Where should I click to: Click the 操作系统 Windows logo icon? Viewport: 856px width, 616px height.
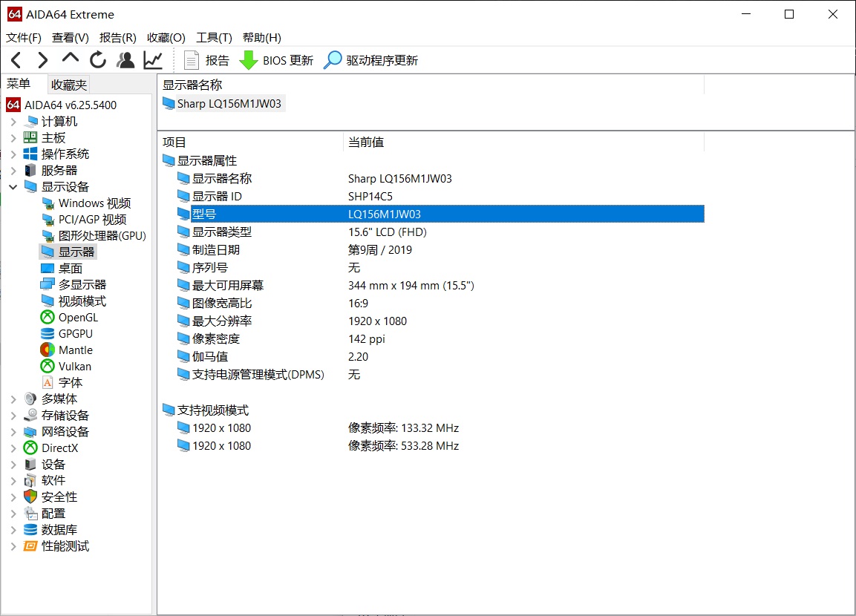(x=30, y=154)
